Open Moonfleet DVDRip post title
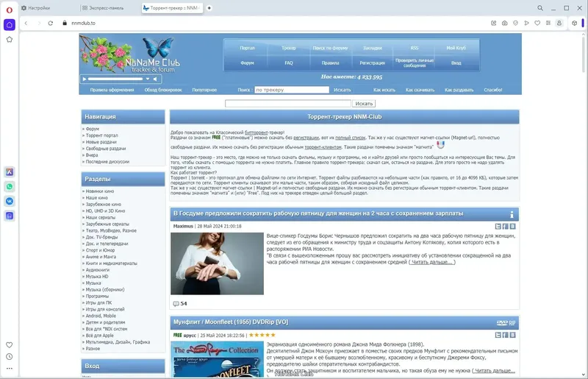Image resolution: width=588 pixels, height=379 pixels. pyautogui.click(x=231, y=322)
